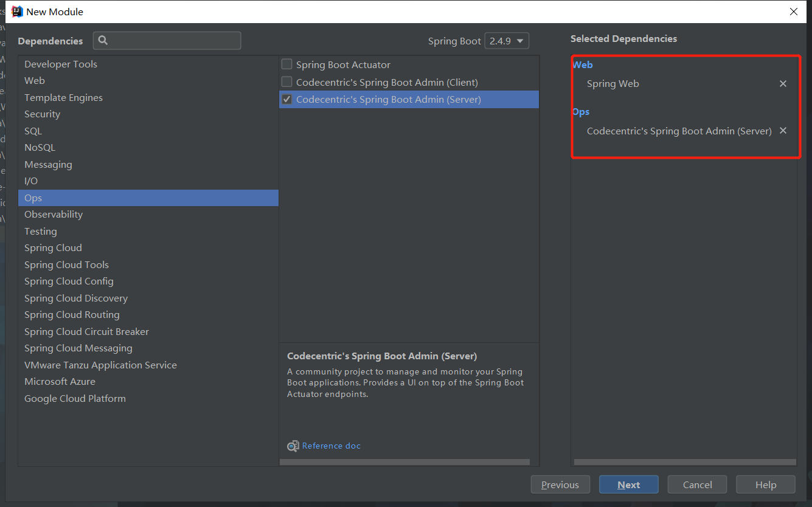
Task: Click the Web group header in selected dependencies
Action: pos(583,65)
